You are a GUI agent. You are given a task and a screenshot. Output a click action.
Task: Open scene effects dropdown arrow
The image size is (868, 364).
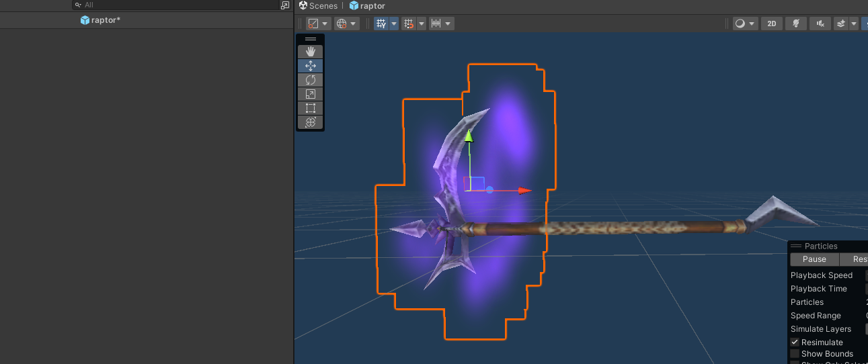(x=854, y=24)
